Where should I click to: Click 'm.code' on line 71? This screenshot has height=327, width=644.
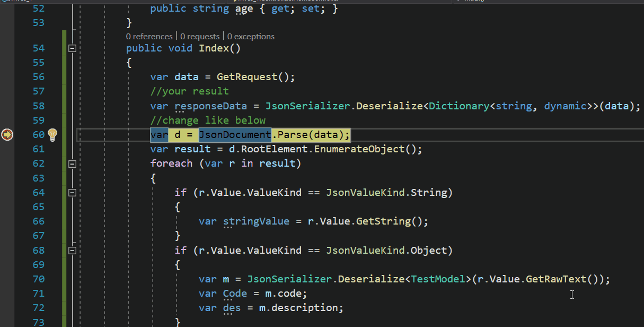[284, 293]
